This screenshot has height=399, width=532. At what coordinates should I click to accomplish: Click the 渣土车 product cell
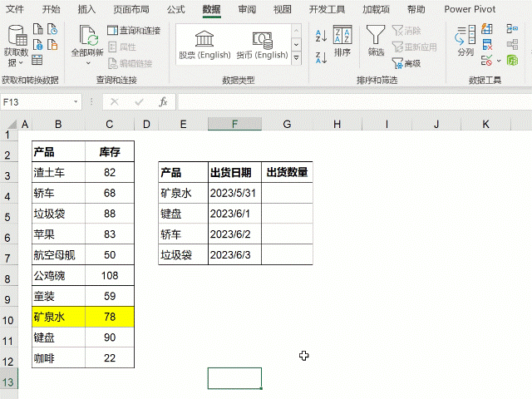click(58, 172)
